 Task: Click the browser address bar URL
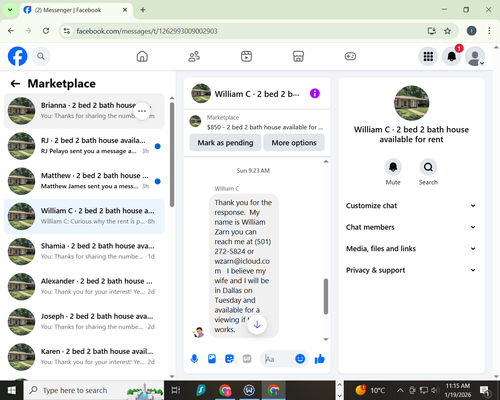[147, 31]
